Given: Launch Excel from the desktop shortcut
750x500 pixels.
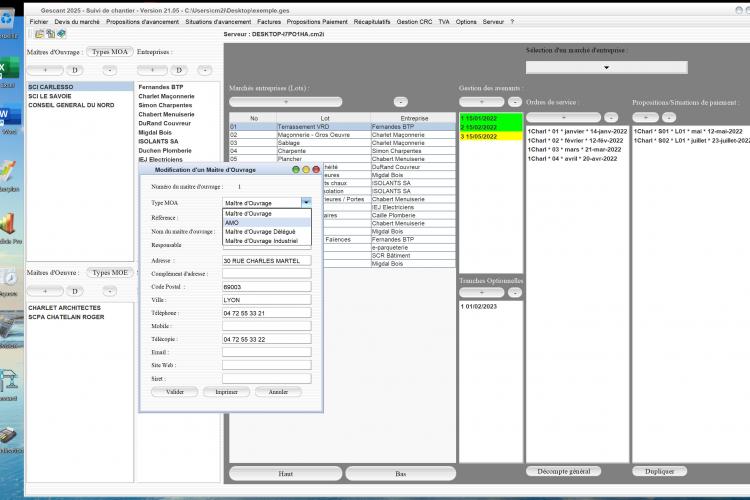Looking at the screenshot, I should coord(9,68).
